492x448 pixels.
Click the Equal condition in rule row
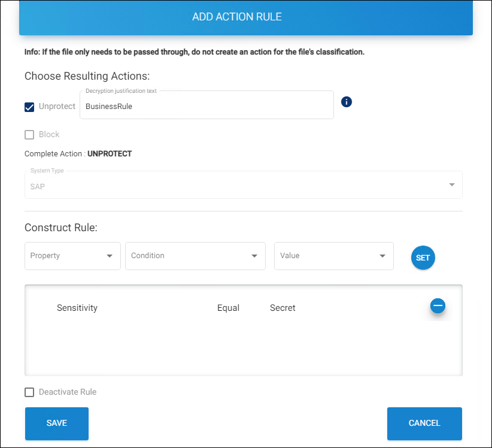coord(228,308)
